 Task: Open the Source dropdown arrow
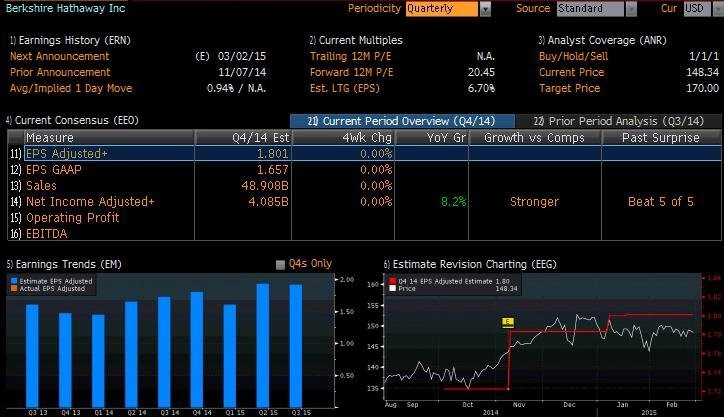point(631,9)
